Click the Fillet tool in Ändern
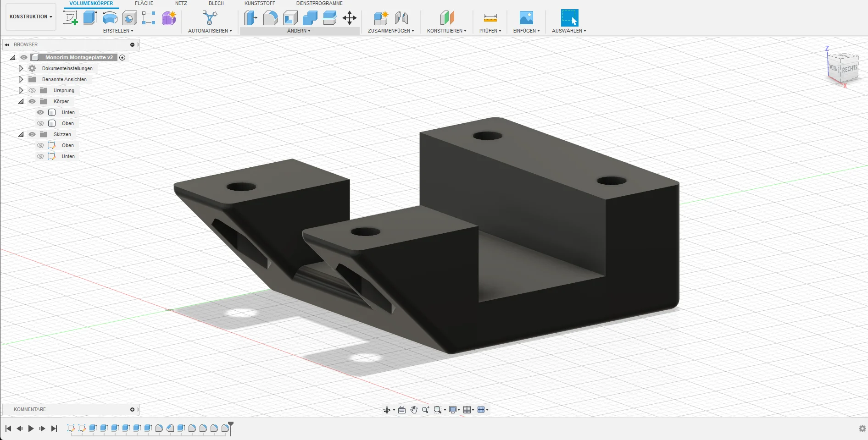 point(270,18)
